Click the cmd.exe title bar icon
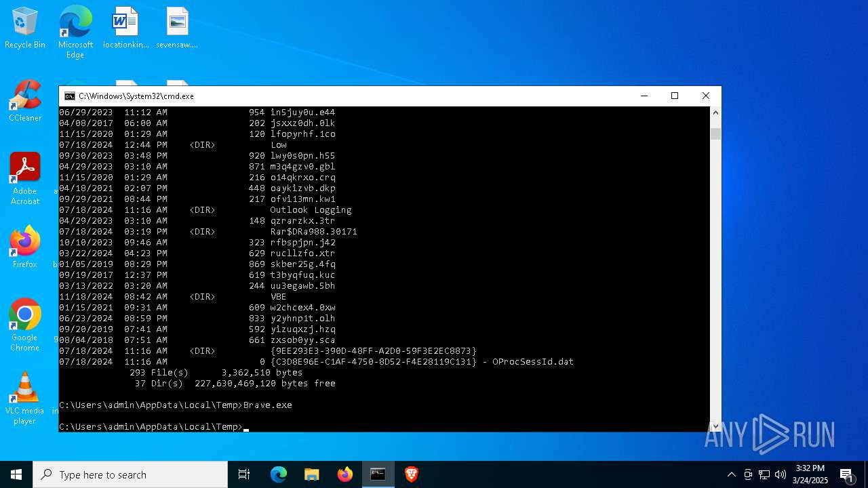This screenshot has width=868, height=488. point(69,96)
